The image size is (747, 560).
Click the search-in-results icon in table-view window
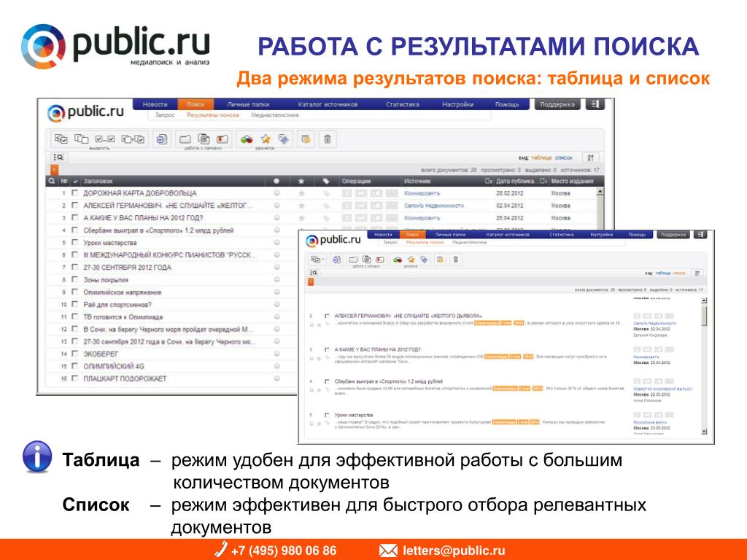tap(59, 157)
